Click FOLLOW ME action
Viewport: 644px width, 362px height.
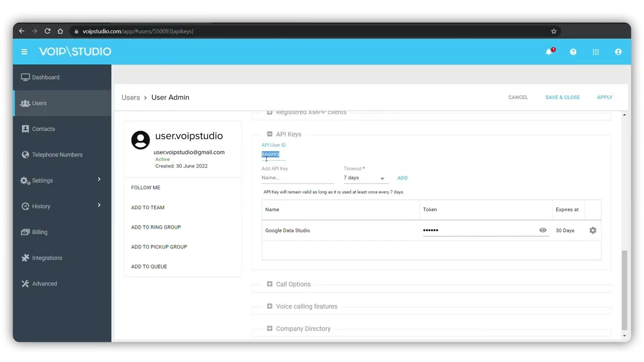pyautogui.click(x=145, y=188)
